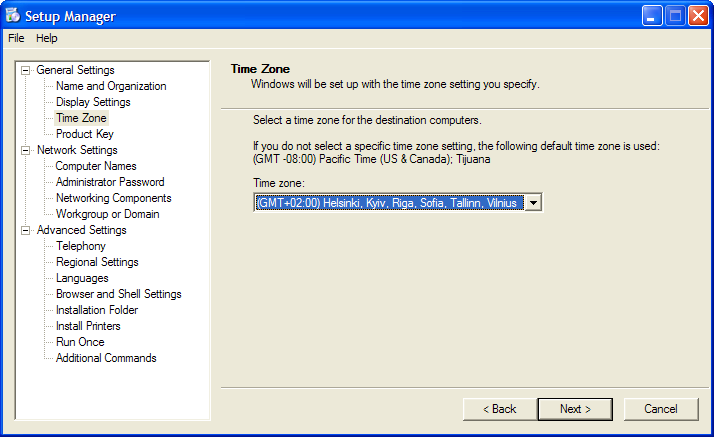Collapse the Network Settings tree node
The width and height of the screenshot is (714, 437).
click(26, 150)
